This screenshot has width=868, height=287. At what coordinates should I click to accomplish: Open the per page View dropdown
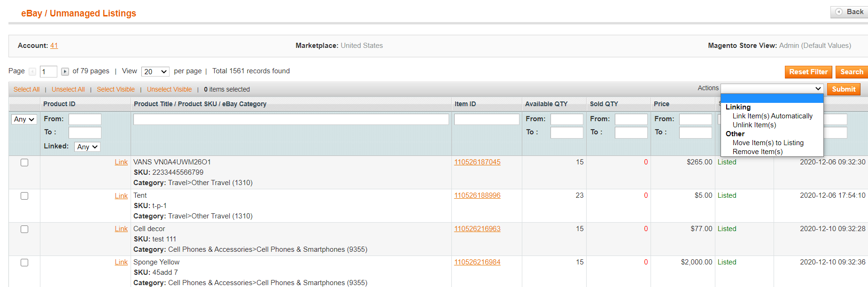tap(155, 71)
